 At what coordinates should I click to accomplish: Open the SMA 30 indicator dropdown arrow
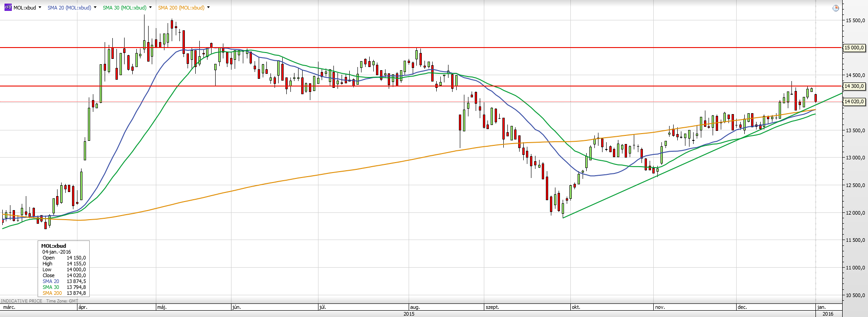(x=150, y=8)
